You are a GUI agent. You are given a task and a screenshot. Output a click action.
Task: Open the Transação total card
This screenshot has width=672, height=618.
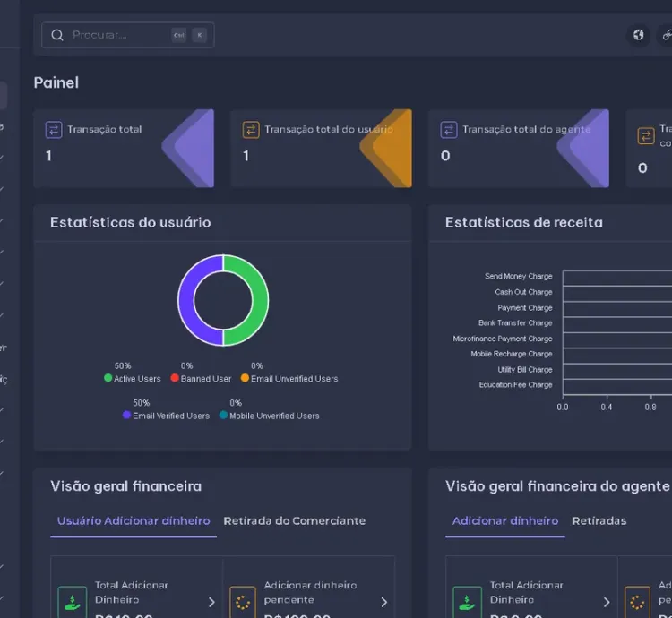coord(124,148)
